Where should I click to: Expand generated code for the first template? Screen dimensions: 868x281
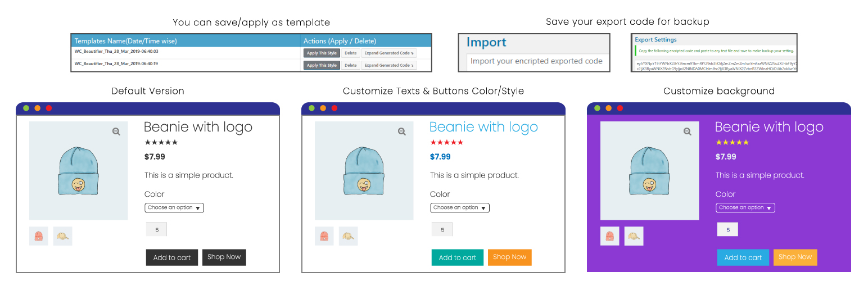coord(388,53)
